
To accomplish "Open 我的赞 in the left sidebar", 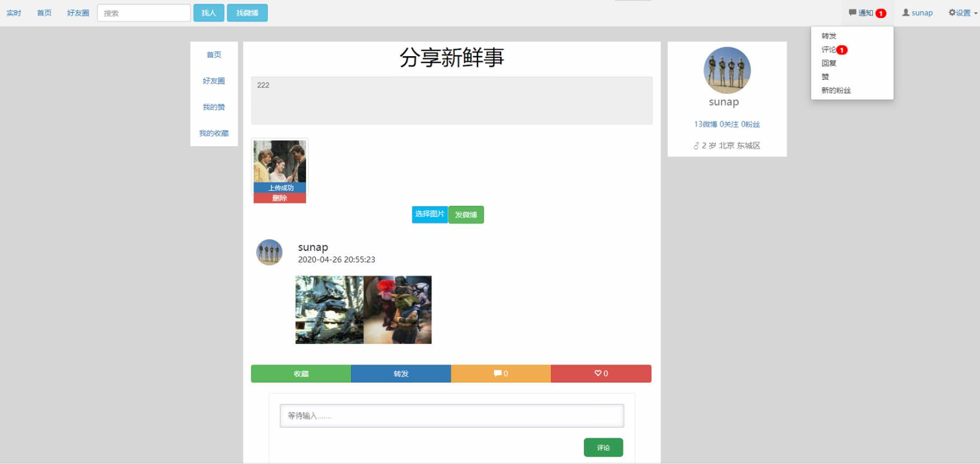I will pos(214,107).
